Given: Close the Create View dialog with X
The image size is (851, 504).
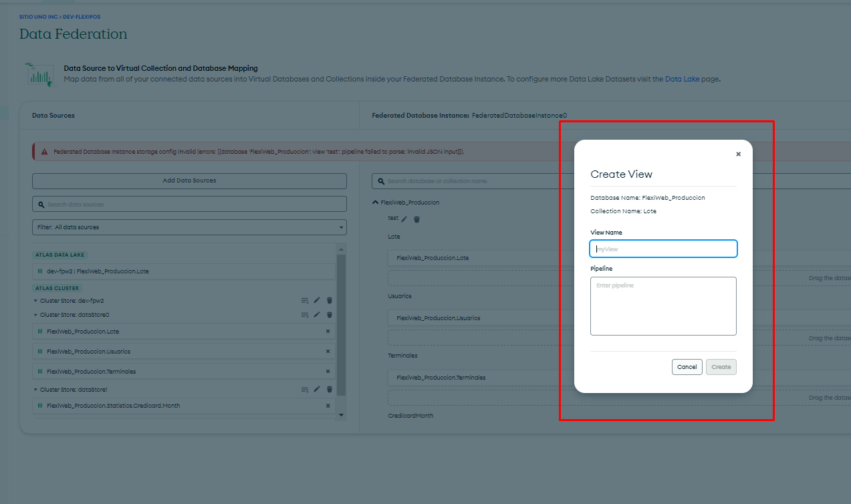Looking at the screenshot, I should (738, 154).
